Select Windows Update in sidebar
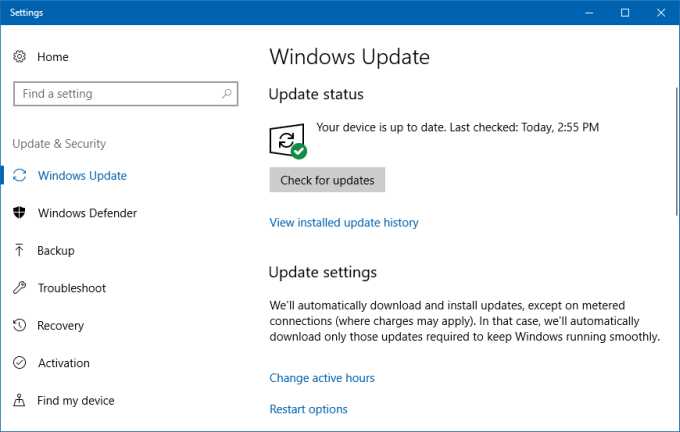680x432 pixels. point(82,176)
